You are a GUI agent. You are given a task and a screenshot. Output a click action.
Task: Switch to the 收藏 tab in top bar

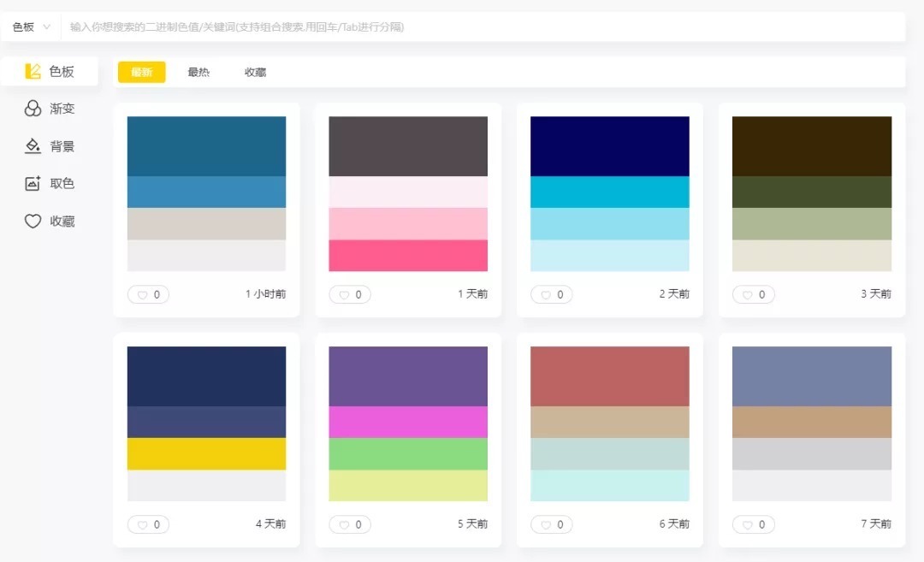pyautogui.click(x=255, y=72)
